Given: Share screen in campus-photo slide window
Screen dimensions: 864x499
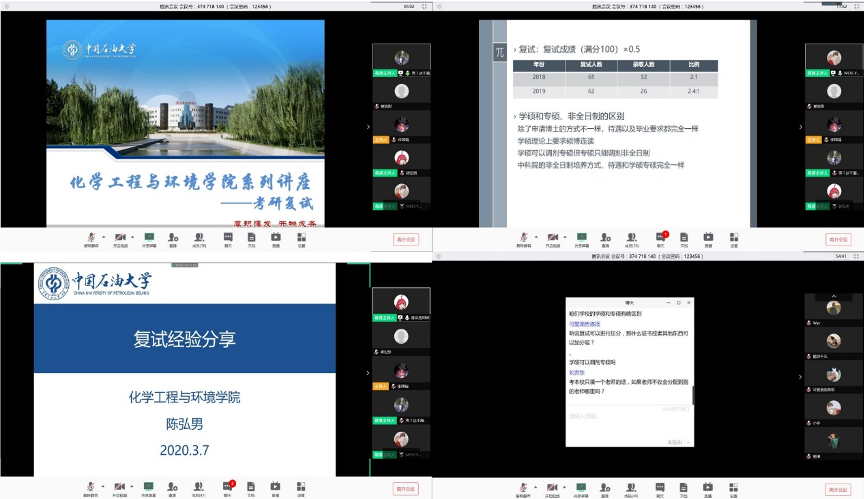Looking at the screenshot, I should tap(149, 239).
